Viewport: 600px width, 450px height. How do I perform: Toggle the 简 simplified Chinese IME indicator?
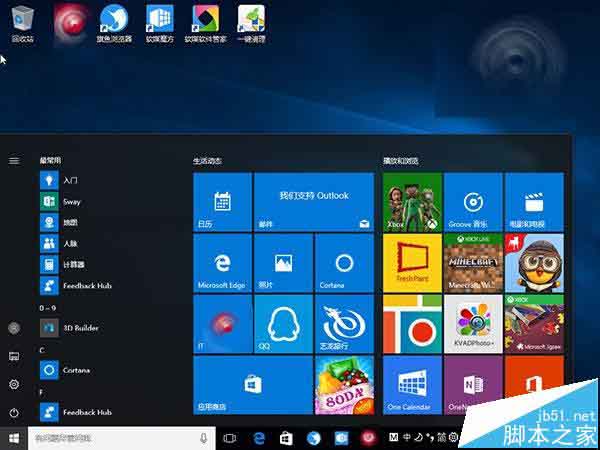(x=442, y=437)
